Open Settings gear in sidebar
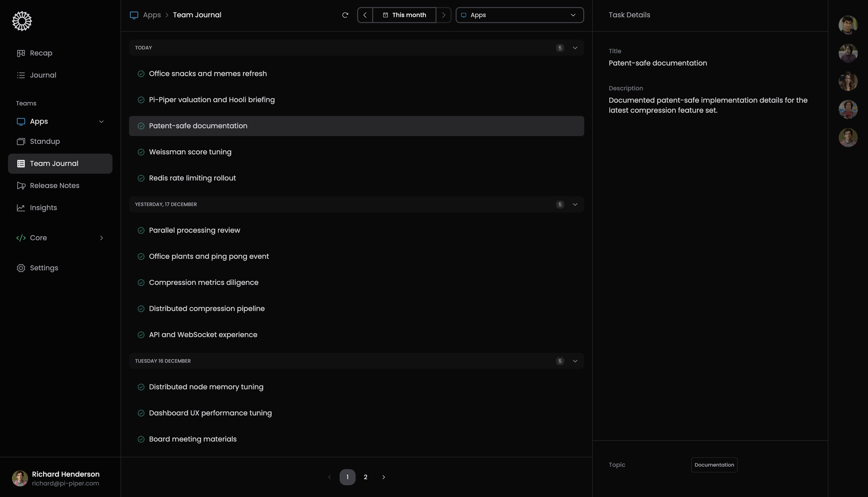 pyautogui.click(x=44, y=268)
